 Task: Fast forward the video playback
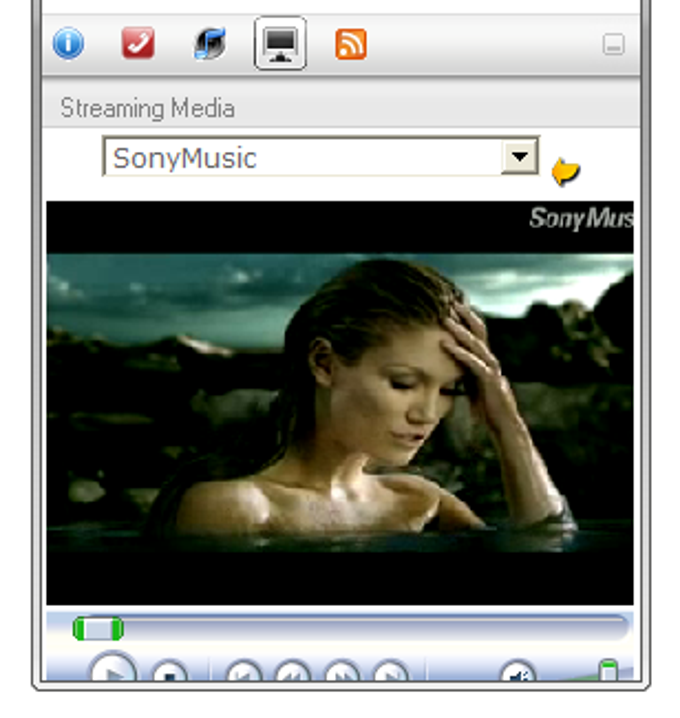342,672
